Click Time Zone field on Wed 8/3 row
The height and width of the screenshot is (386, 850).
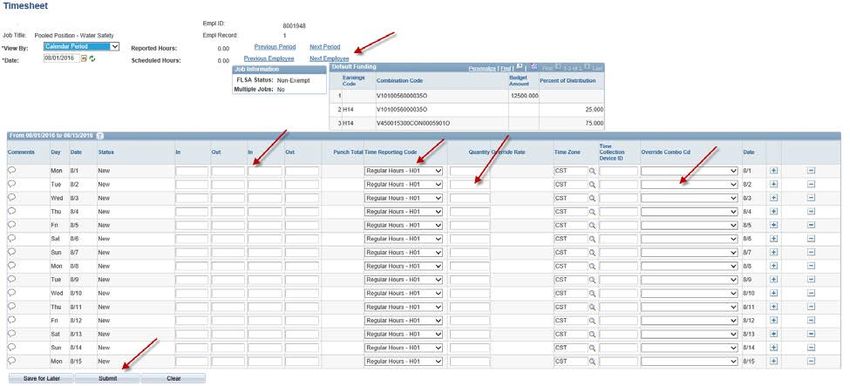coord(571,198)
